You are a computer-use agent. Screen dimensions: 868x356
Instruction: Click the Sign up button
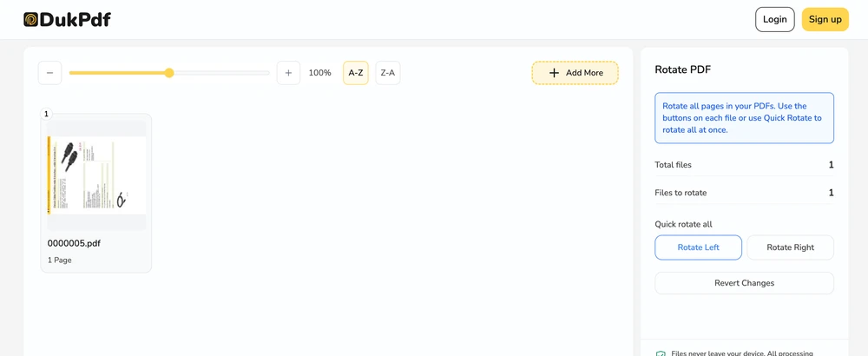(825, 19)
